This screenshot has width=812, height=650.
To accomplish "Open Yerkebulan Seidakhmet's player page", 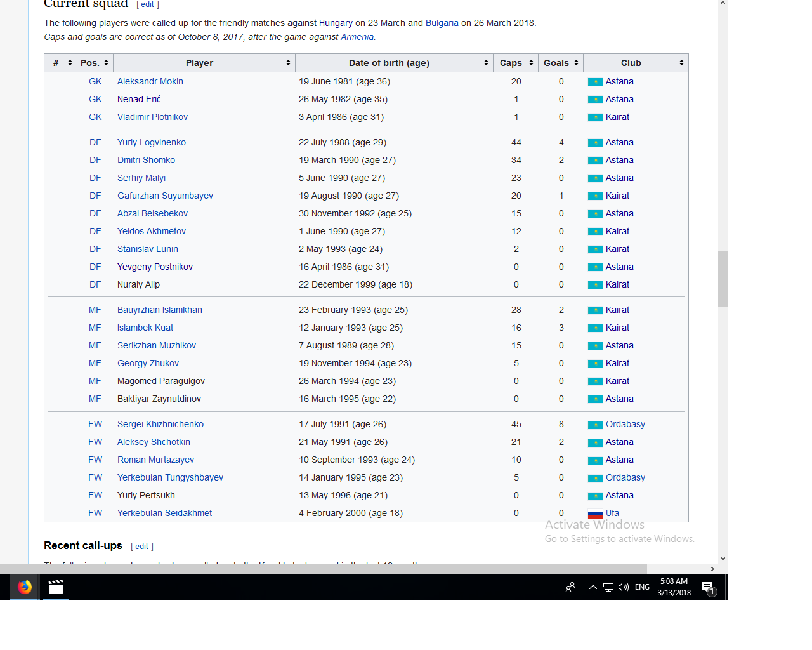I will [x=164, y=513].
